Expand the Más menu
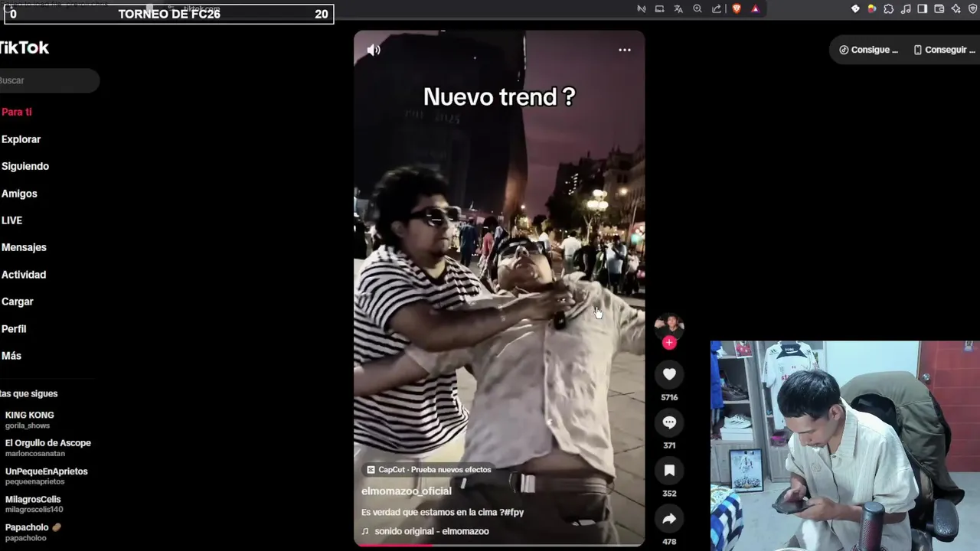Viewport: 980px width, 551px height. click(11, 356)
